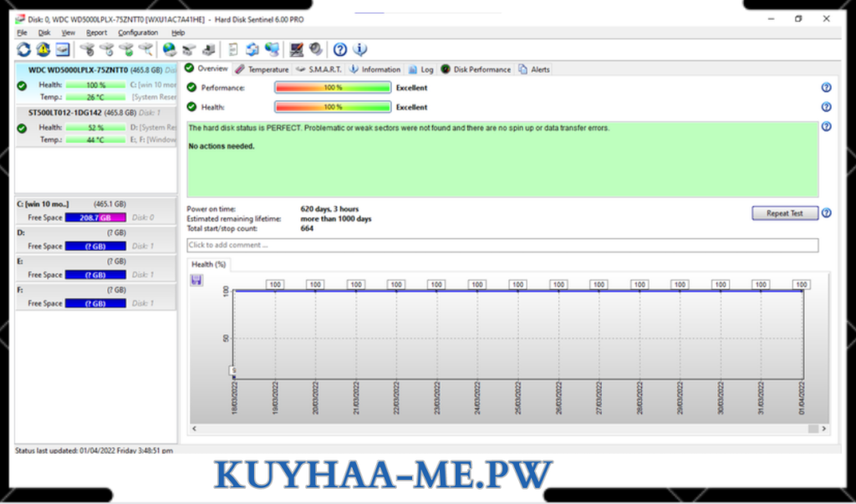Screen dimensions: 856x504
Task: Click the ST500LT012 44 °C temperature bar
Action: (95, 140)
